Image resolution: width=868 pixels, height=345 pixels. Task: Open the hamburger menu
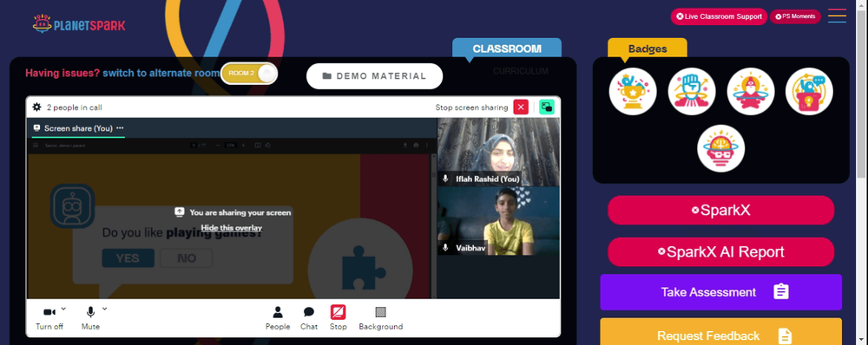pos(837,16)
